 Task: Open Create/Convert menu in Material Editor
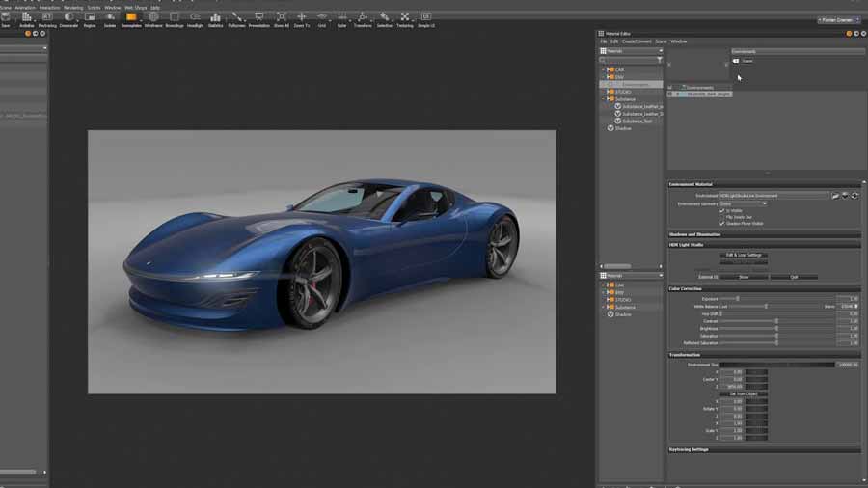[x=636, y=41]
